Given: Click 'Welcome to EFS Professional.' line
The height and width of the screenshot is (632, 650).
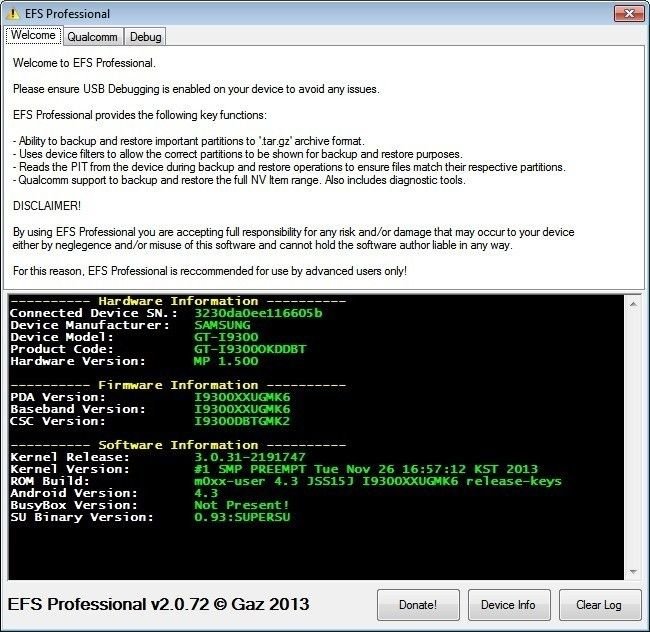Looking at the screenshot, I should pos(84,63).
